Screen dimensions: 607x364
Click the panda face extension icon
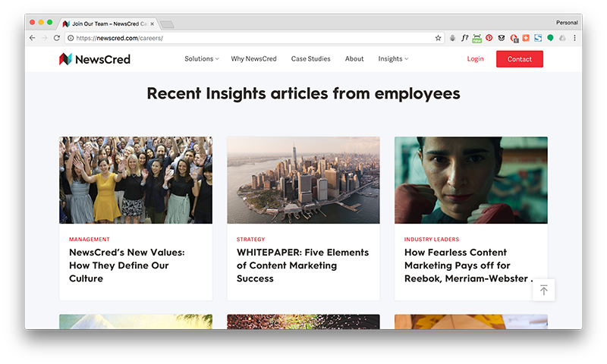pyautogui.click(x=502, y=37)
